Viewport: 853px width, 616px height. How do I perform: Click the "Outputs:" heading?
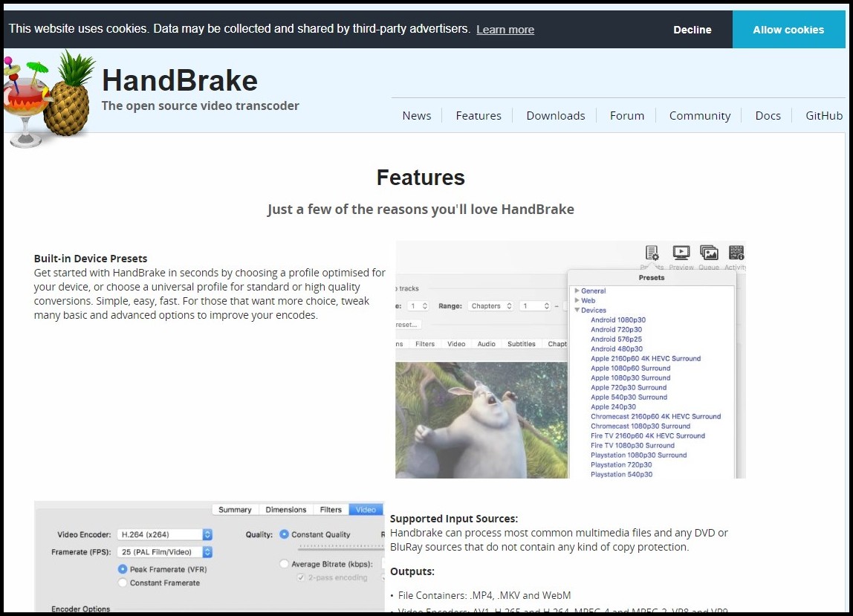412,571
